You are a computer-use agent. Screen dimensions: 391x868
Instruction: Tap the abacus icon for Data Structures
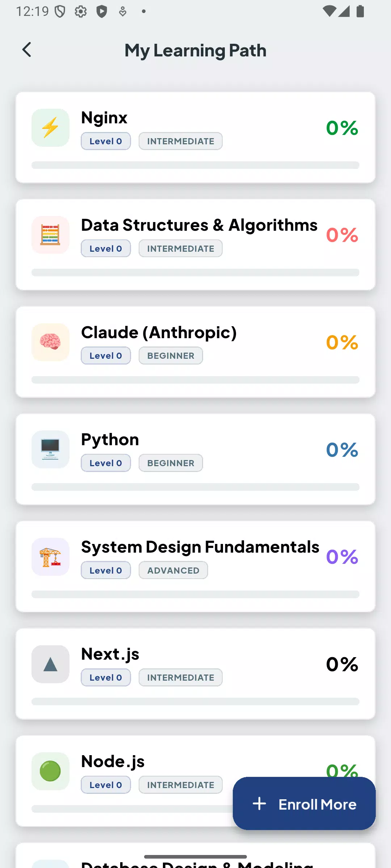[50, 235]
